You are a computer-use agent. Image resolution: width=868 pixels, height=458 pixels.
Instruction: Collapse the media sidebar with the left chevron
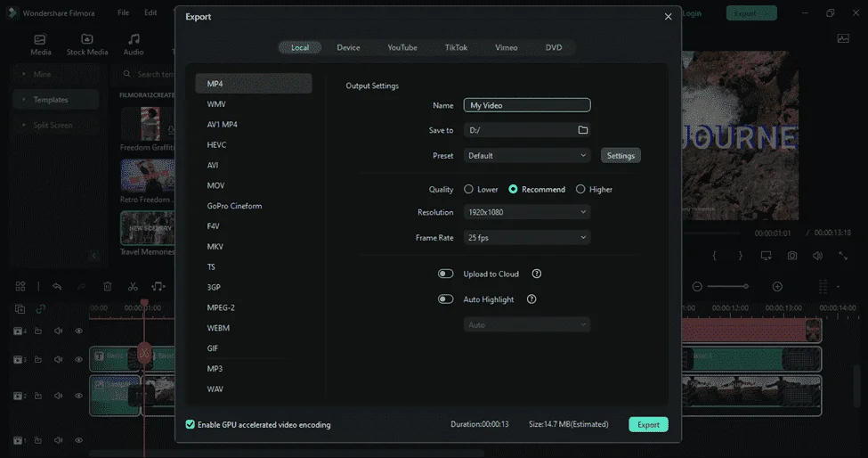[x=93, y=256]
